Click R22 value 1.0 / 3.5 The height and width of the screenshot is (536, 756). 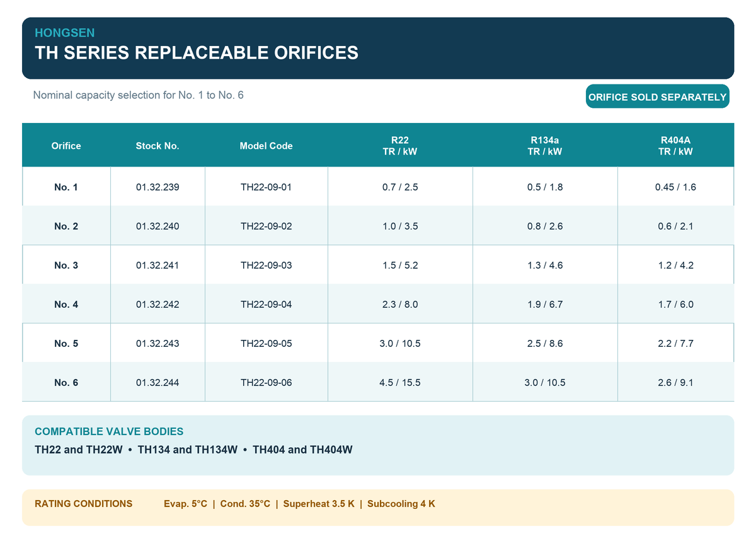(400, 226)
